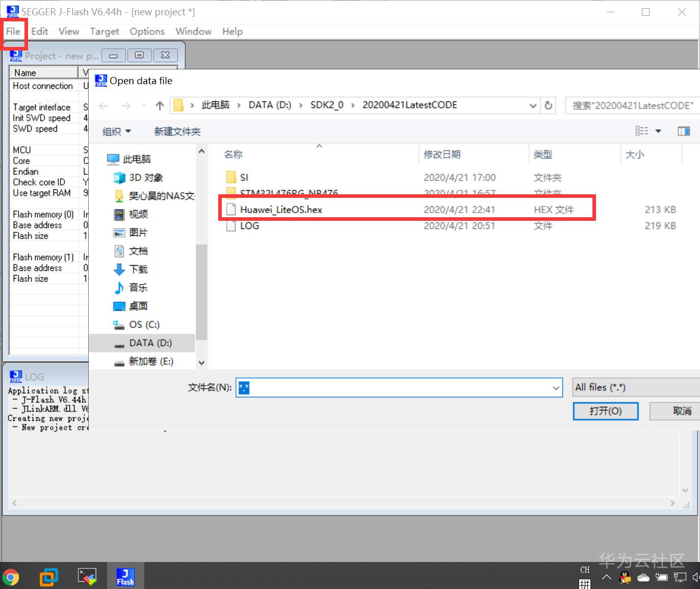Expand the address bar history dropdown
Image resolution: width=700 pixels, height=589 pixels.
(533, 106)
